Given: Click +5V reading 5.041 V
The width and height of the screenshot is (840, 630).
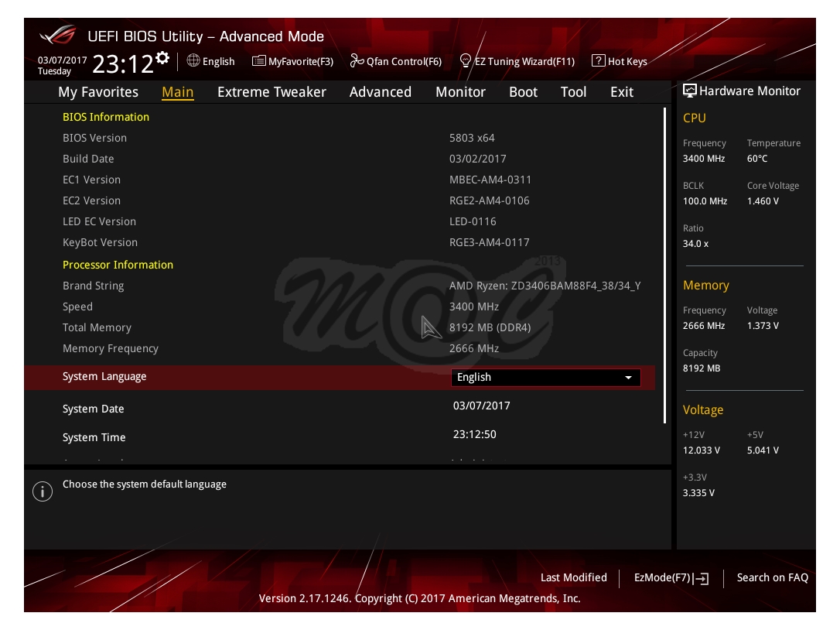Looking at the screenshot, I should [x=763, y=450].
